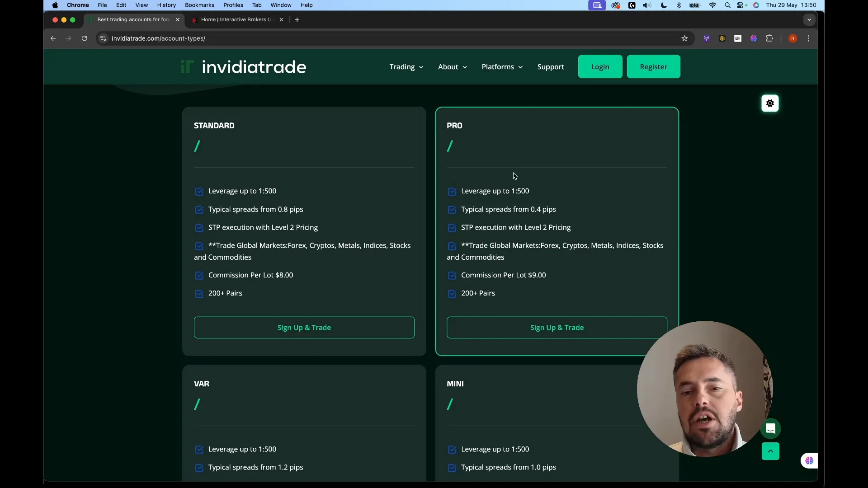This screenshot has height=488, width=868.
Task: Click the Register button
Action: pyautogui.click(x=653, y=67)
